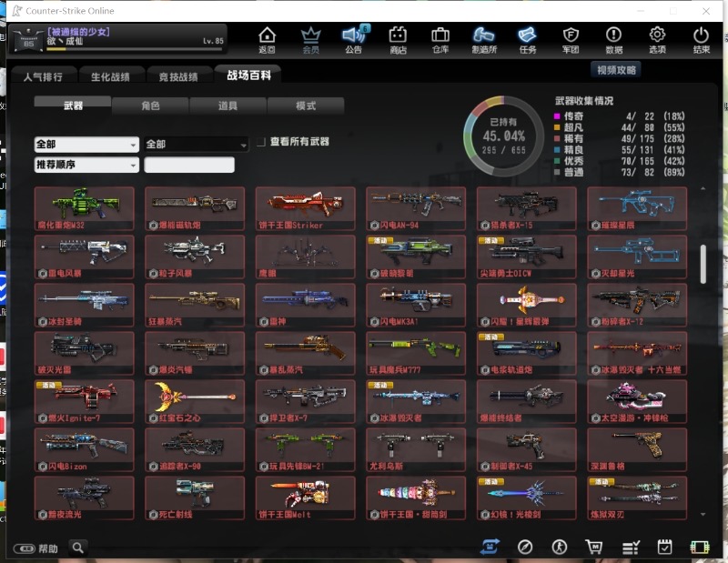The height and width of the screenshot is (563, 728).
Task: Switch to the 生化战绩 tab
Action: coord(110,76)
